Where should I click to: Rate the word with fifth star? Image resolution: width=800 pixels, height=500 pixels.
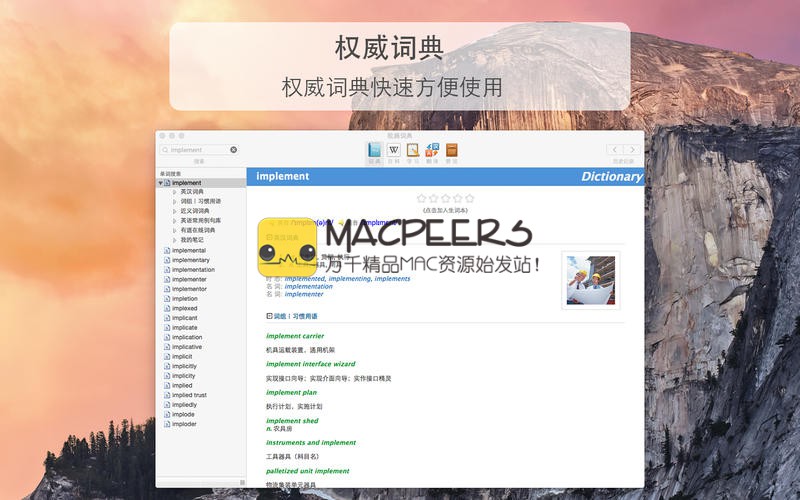[469, 198]
